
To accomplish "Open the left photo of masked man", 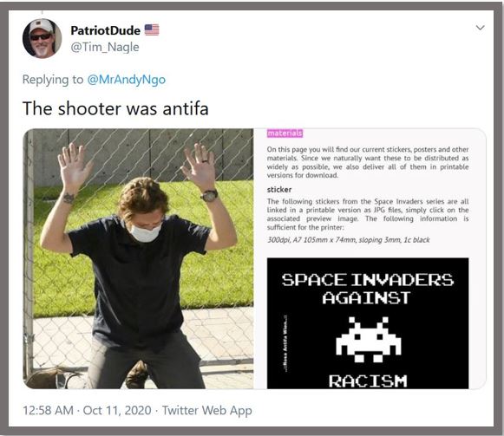I will click(138, 258).
